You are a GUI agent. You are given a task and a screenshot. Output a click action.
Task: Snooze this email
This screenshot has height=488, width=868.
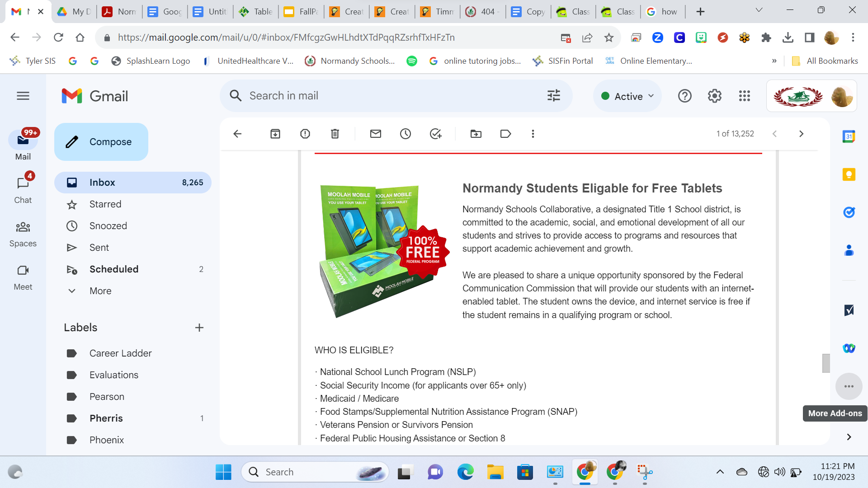[406, 134]
